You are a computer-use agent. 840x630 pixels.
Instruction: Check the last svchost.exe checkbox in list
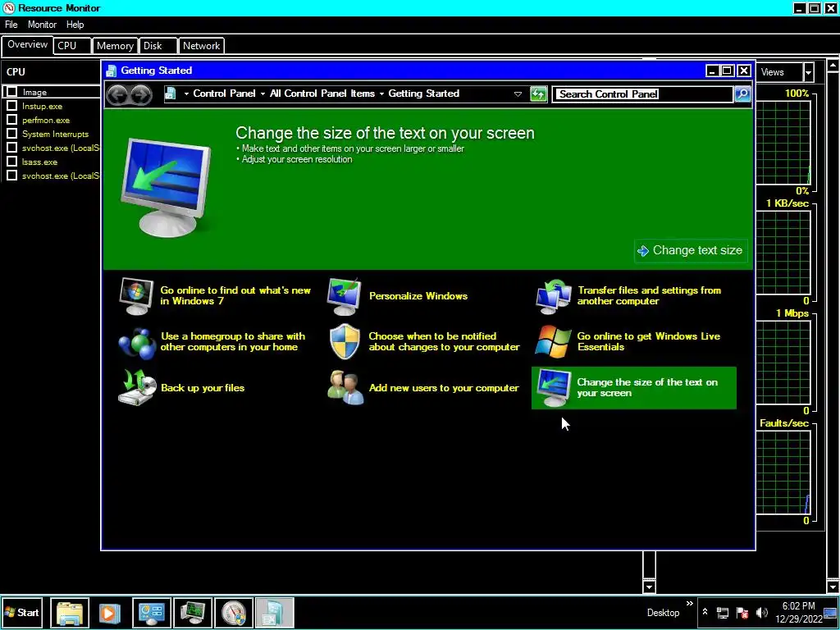pos(11,176)
